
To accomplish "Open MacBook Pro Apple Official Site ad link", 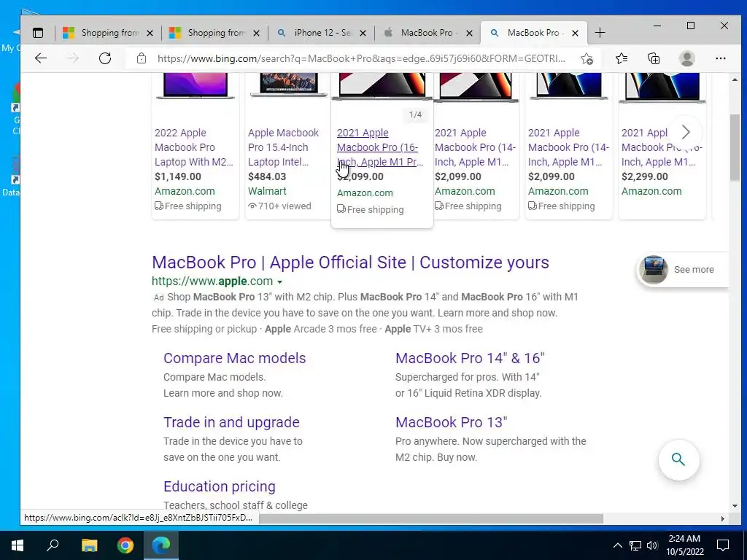I will 350,262.
